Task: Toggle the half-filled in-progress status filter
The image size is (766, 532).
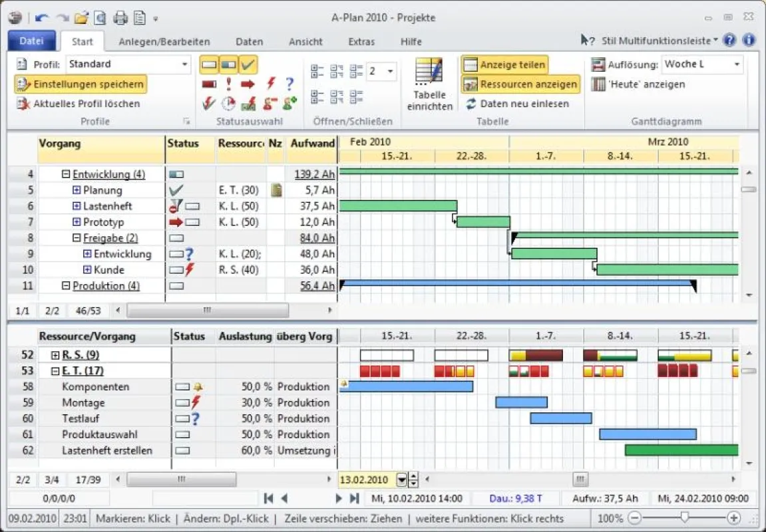Action: [x=229, y=65]
